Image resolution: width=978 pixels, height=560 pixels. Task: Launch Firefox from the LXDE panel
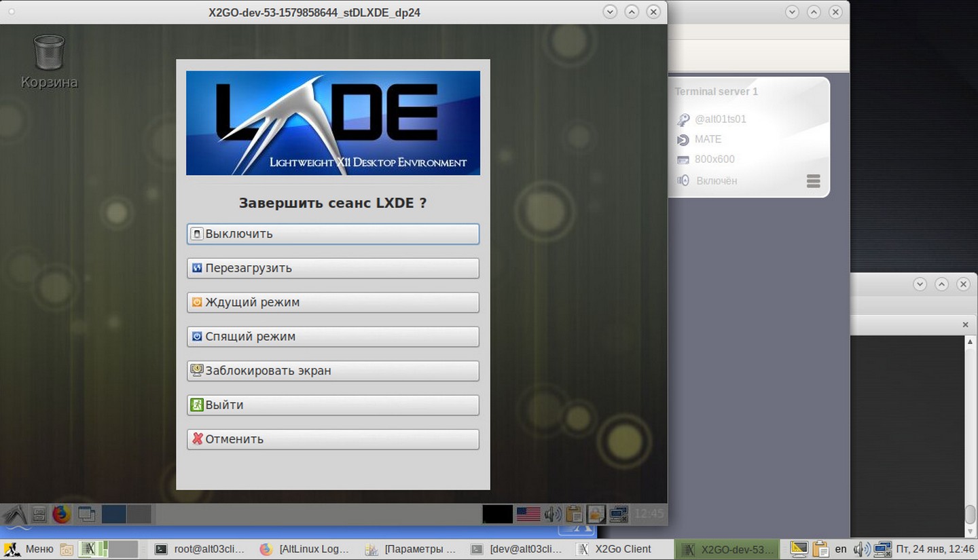point(62,514)
